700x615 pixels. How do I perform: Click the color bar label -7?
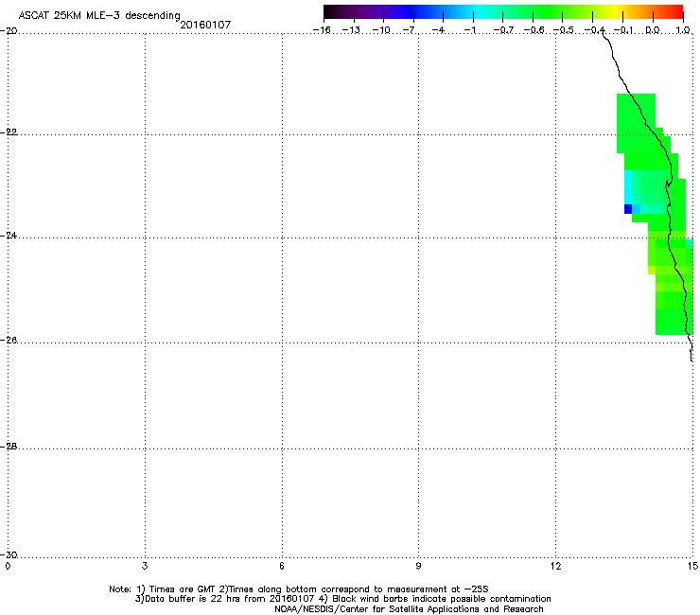click(x=410, y=30)
